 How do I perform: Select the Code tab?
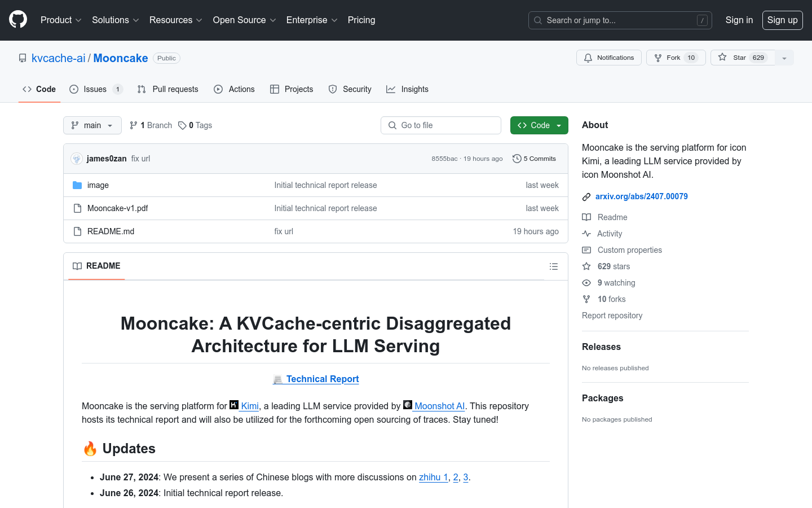click(x=39, y=89)
